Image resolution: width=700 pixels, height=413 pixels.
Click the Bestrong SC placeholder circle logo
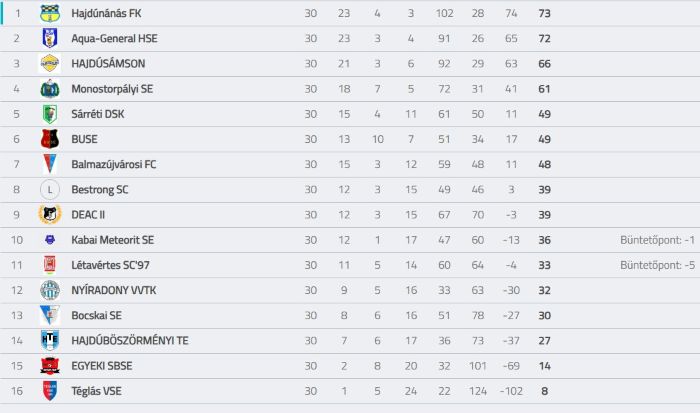coord(50,190)
